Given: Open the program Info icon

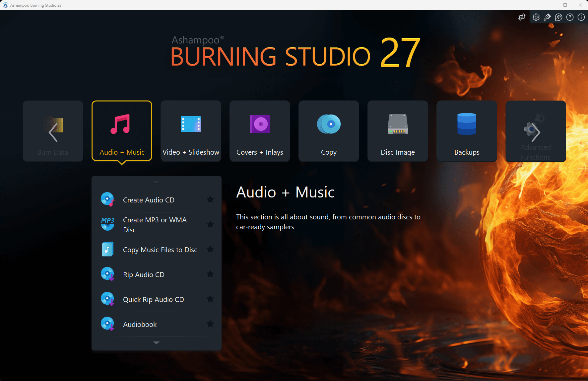Looking at the screenshot, I should pyautogui.click(x=581, y=17).
